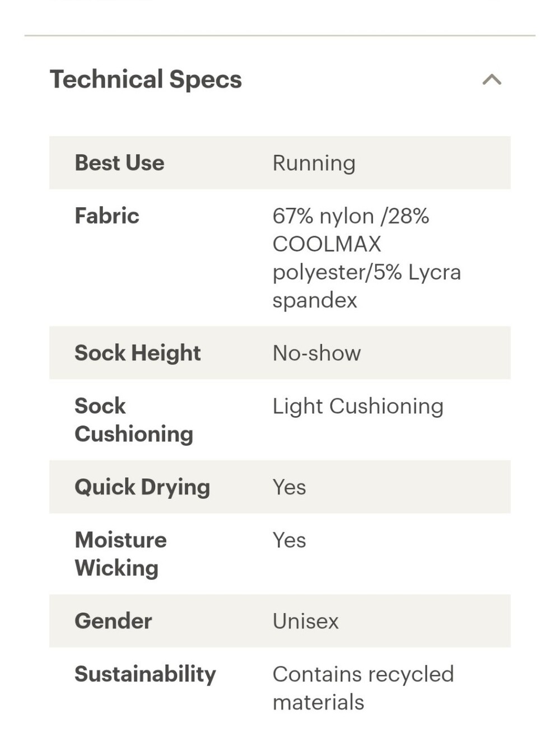The image size is (560, 746).
Task: Click the Contains recycled materials text
Action: (x=363, y=688)
